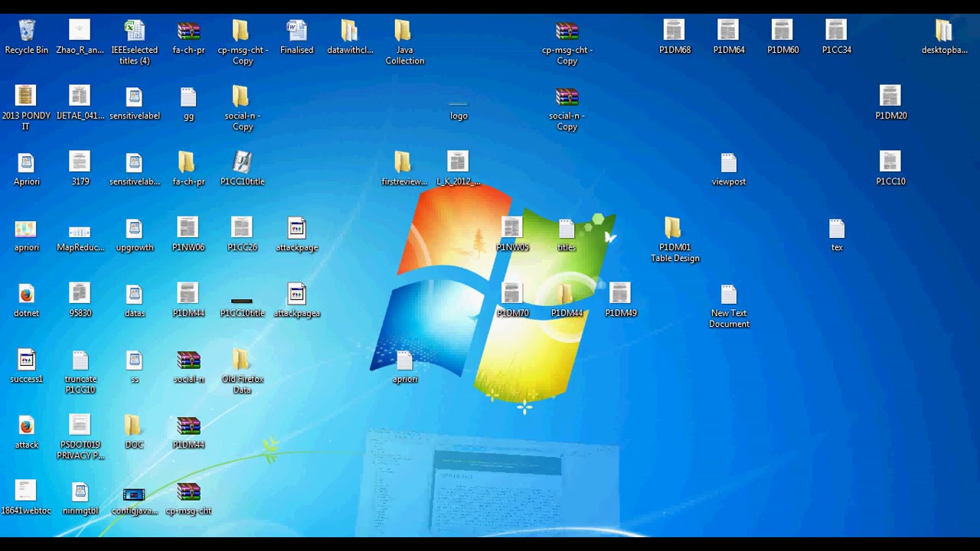
Task: Select the L_K_2012_... document icon
Action: click(x=459, y=163)
